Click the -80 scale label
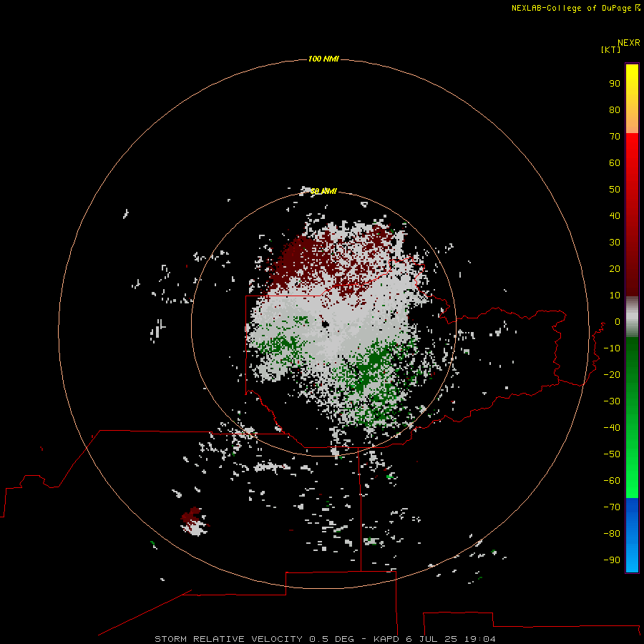 (612, 534)
